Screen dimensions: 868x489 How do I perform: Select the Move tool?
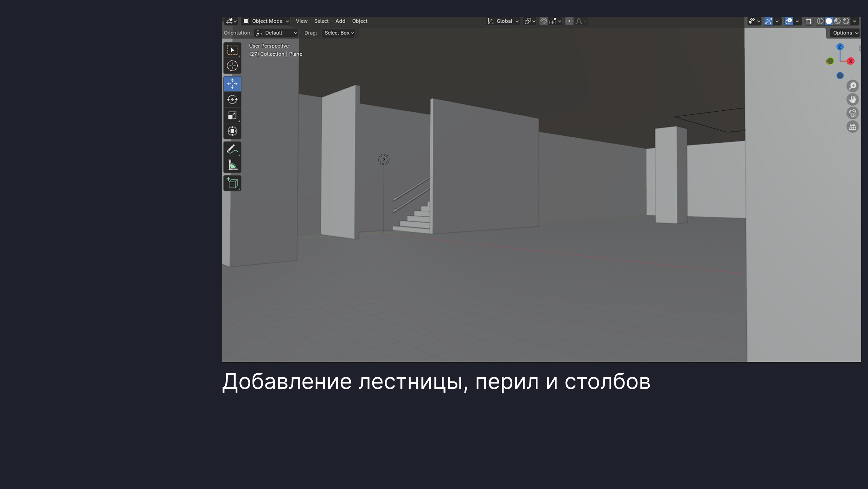coord(232,84)
